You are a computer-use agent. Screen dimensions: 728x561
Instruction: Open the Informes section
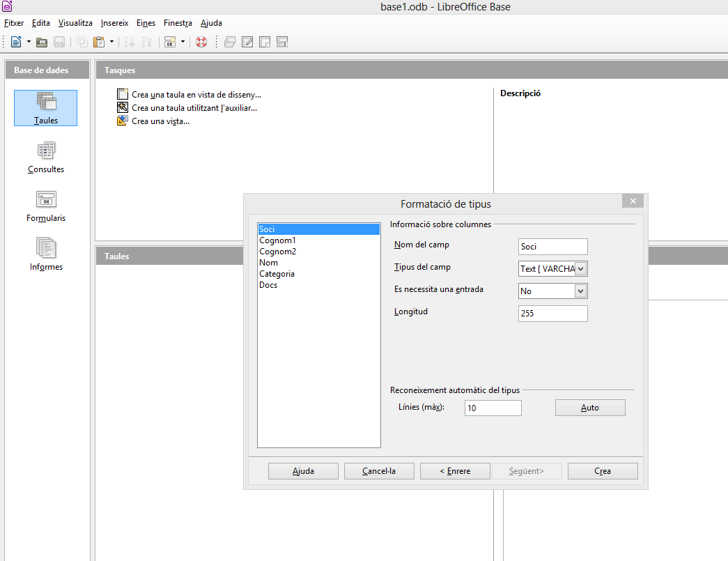tap(46, 254)
